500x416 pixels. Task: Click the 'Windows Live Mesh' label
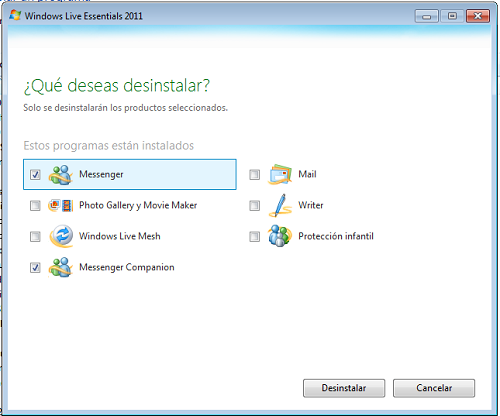click(120, 236)
